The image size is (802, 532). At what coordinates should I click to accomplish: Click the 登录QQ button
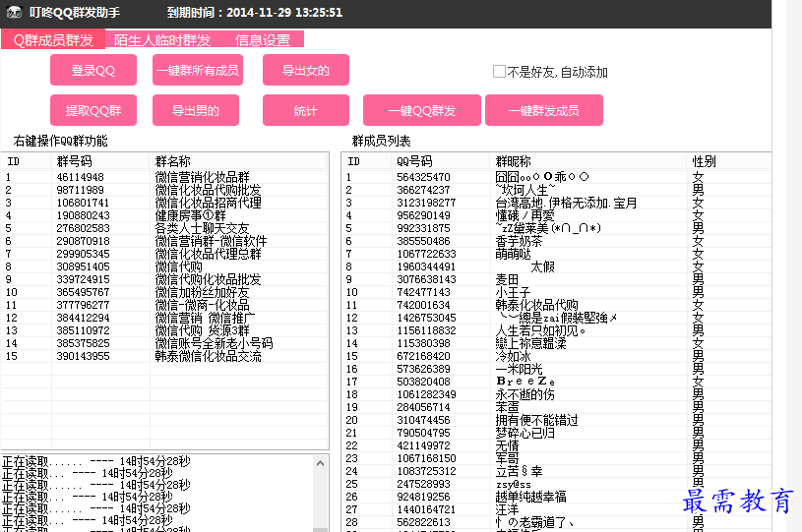[x=93, y=70]
